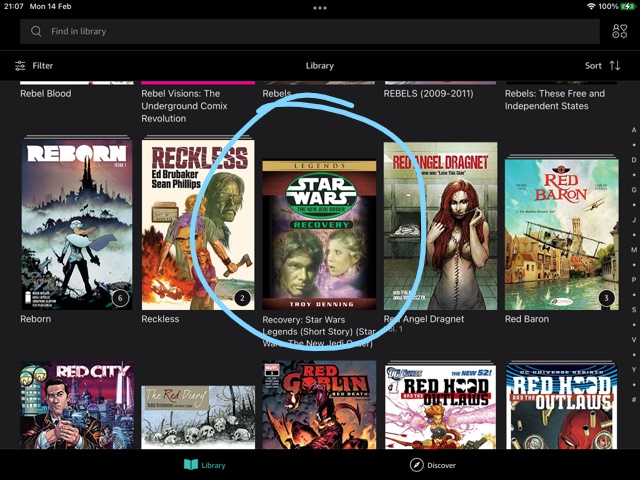Viewport: 640px width, 480px height.
Task: Jump to # section in index
Action: coord(634,400)
